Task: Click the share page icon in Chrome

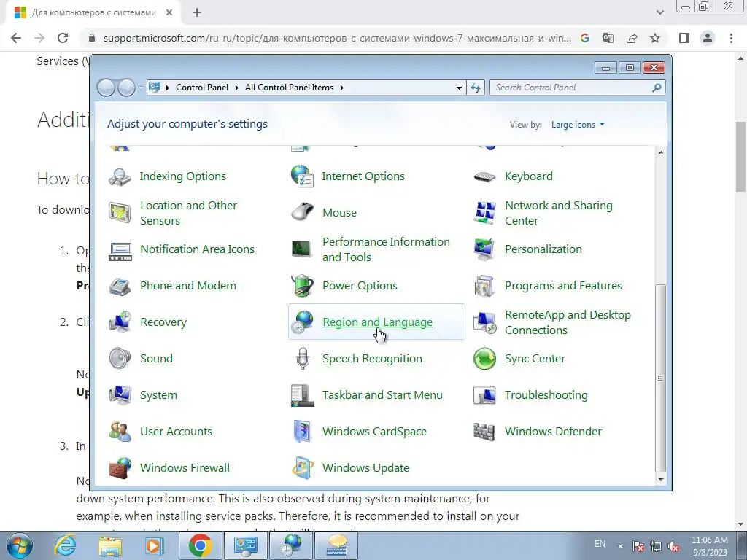Action: click(x=632, y=38)
